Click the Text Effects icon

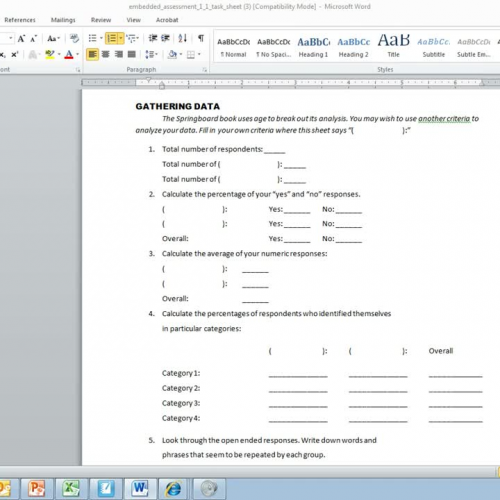(33, 54)
